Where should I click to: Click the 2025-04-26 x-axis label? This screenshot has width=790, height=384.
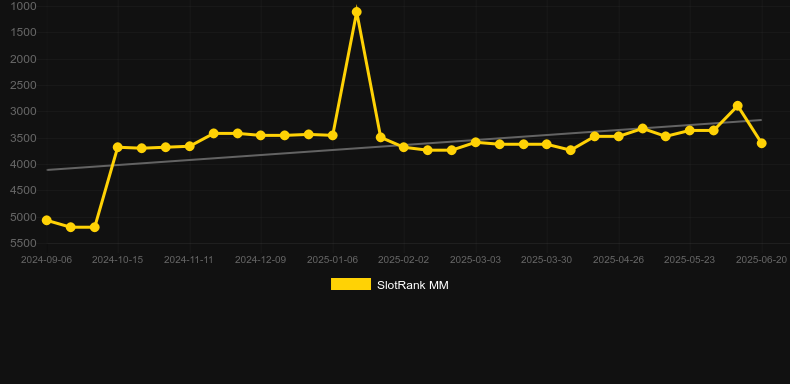[x=618, y=260]
